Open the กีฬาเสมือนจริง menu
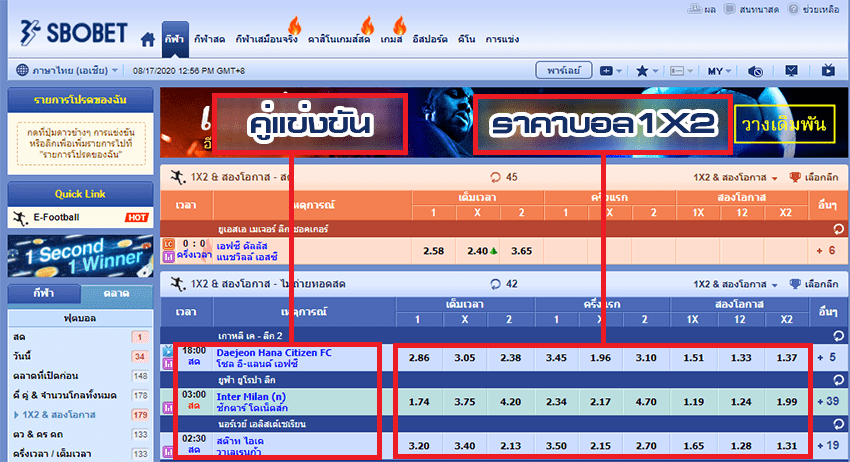The width and height of the screenshot is (850, 462). point(266,39)
